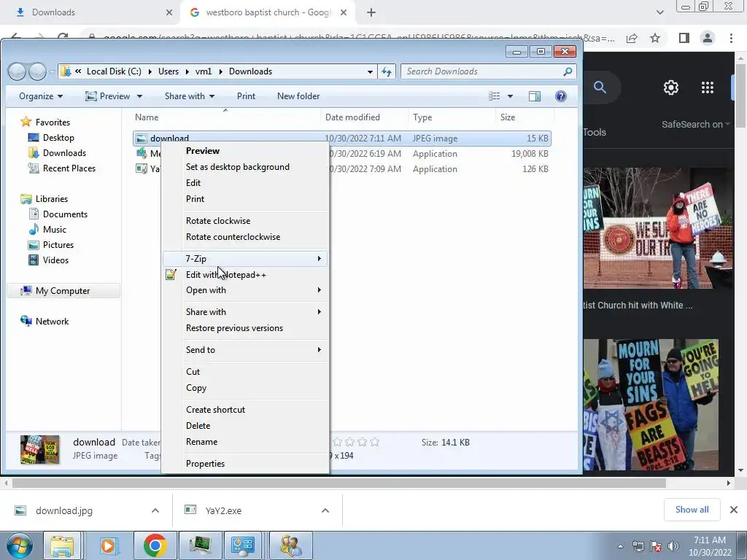The image size is (747, 560).
Task: Open the view options dropdown arrow
Action: coord(510,96)
